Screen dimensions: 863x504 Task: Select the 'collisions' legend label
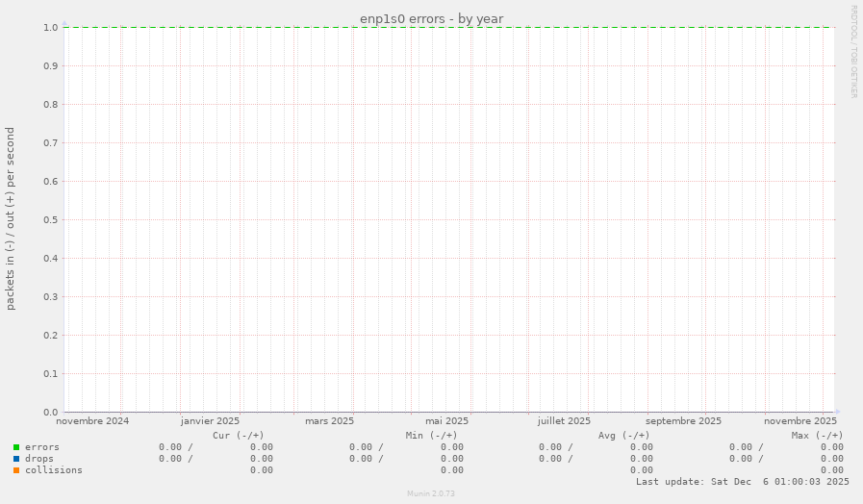coord(53,470)
